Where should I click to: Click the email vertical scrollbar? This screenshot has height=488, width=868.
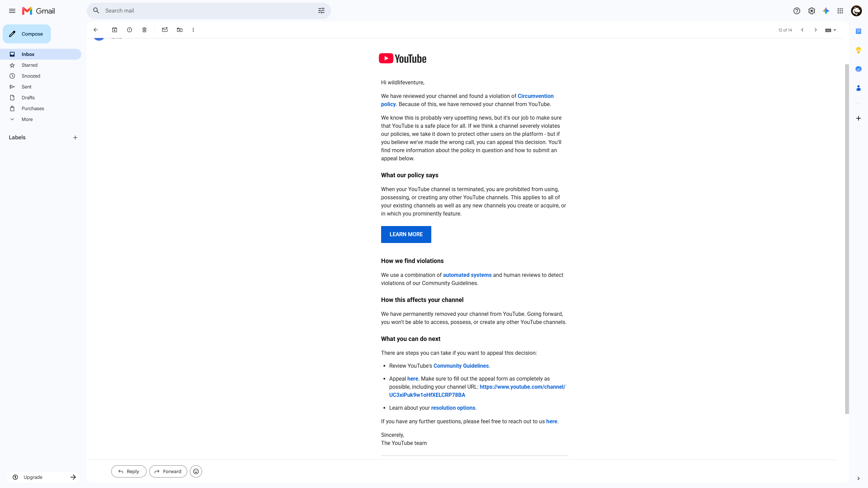[x=847, y=239]
